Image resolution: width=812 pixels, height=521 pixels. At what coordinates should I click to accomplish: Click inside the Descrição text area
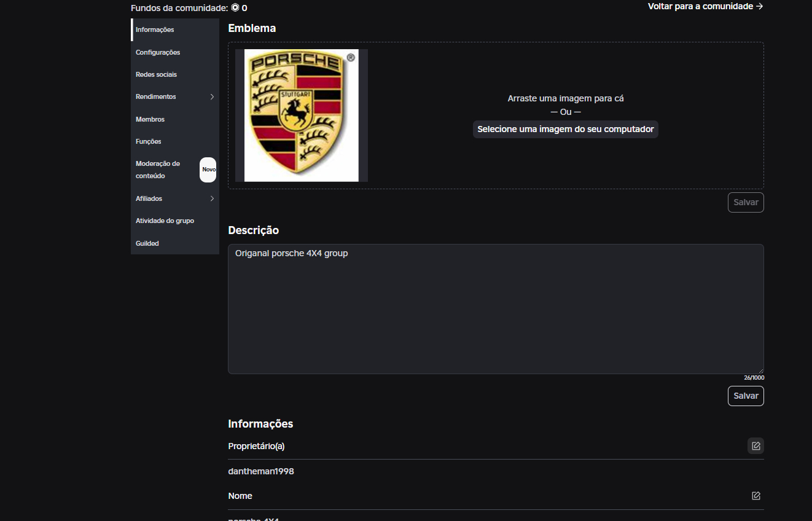tap(496, 309)
